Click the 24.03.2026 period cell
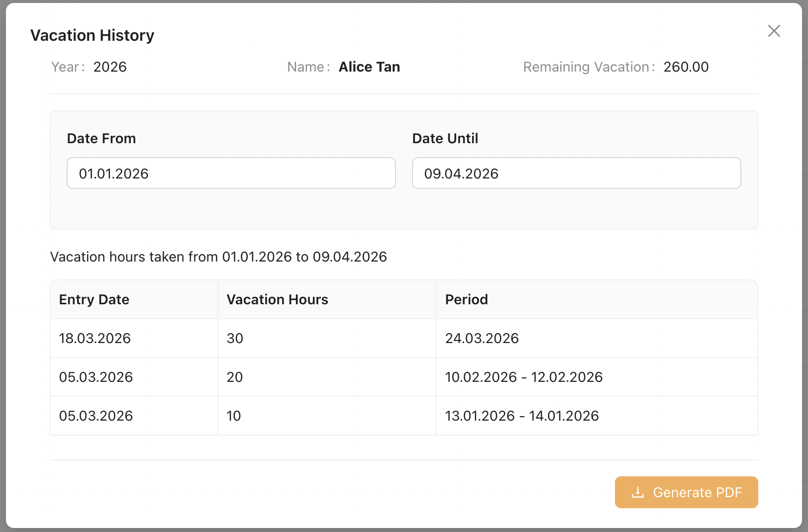This screenshot has width=808, height=532. 482,338
